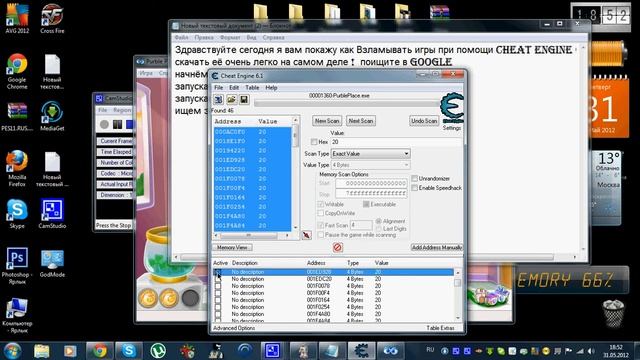The image size is (640, 360).
Task: Open the File menu in Cheat Engine
Action: tap(219, 87)
